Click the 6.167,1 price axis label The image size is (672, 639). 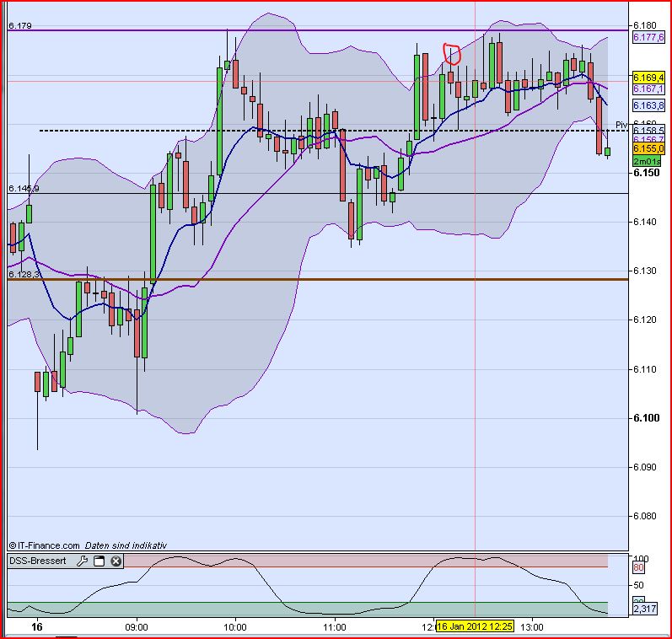click(648, 89)
